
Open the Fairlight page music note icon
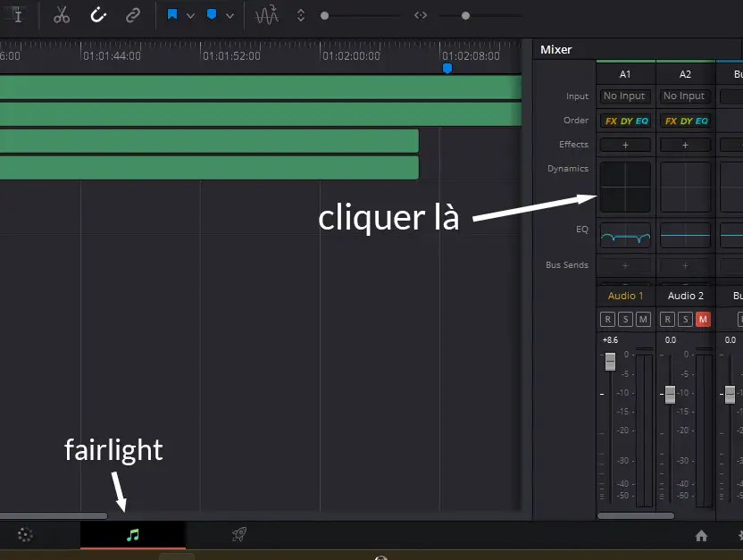[133, 535]
